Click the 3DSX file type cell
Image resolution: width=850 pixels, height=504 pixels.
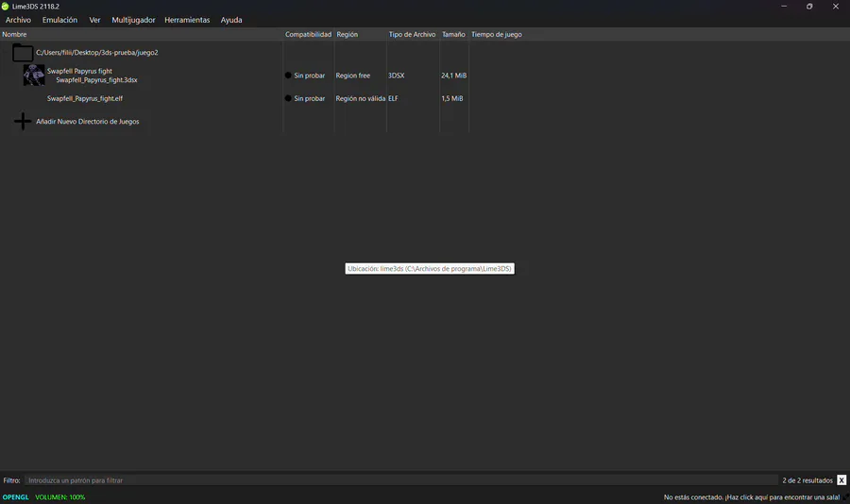[397, 76]
